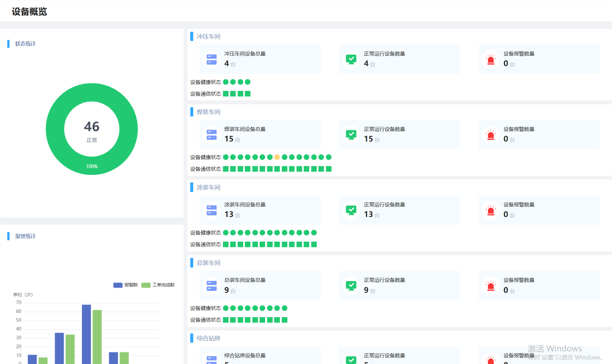Click first communication status square in 冲压车间
Screen dimensions: 612x364
(226, 94)
